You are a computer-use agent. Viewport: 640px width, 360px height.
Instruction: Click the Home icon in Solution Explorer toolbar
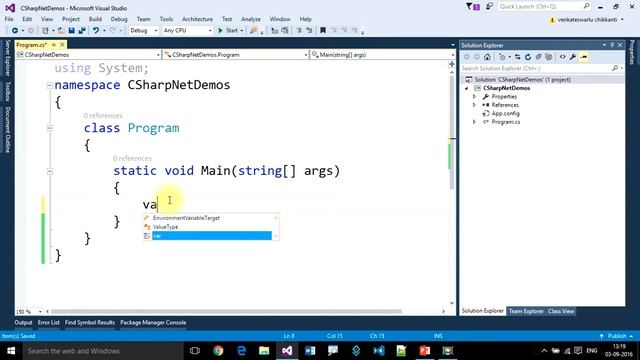[x=487, y=57]
